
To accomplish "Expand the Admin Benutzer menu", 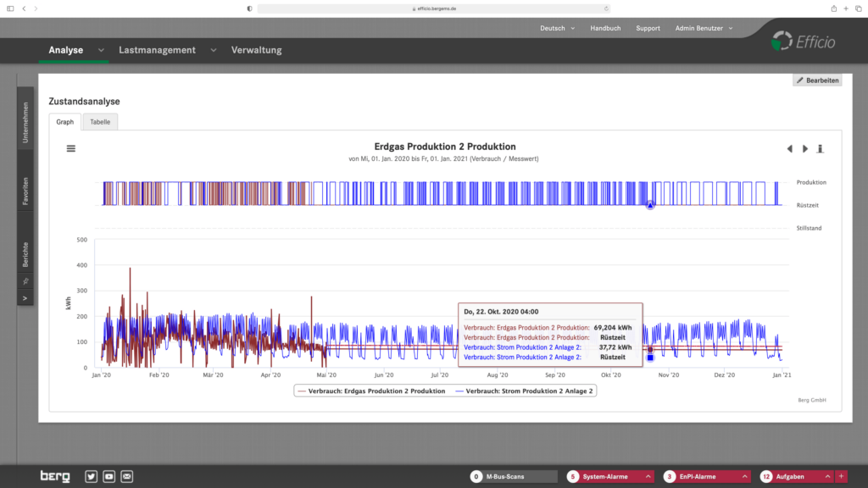I will coord(704,28).
